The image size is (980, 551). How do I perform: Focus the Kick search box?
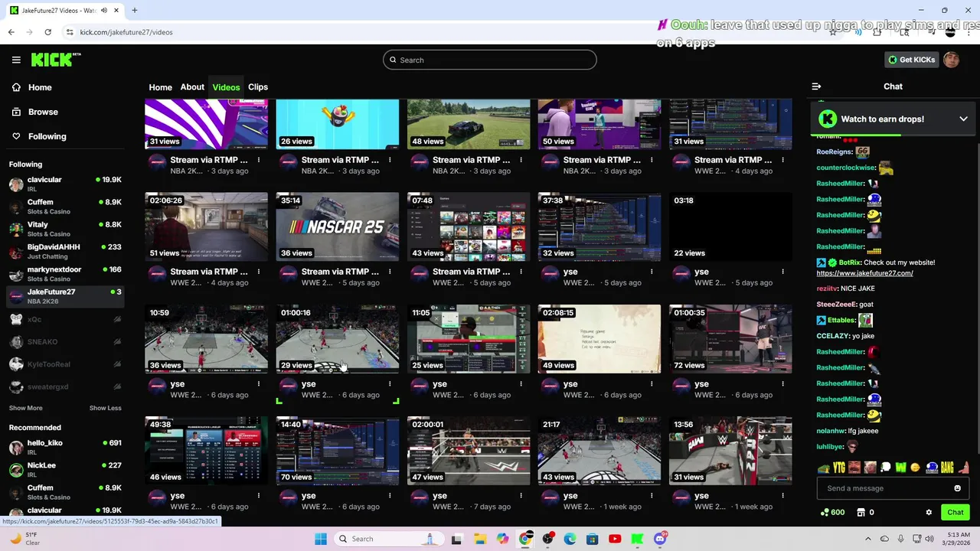[x=490, y=60]
